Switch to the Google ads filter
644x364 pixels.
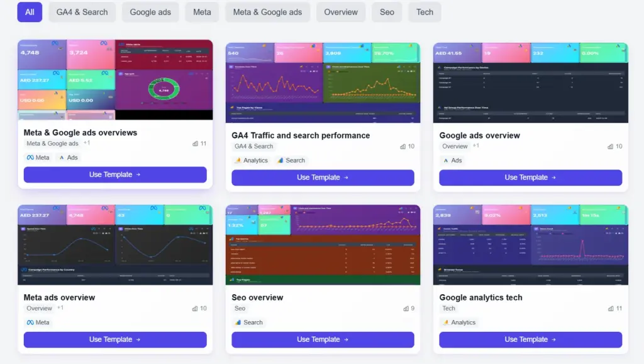click(150, 12)
